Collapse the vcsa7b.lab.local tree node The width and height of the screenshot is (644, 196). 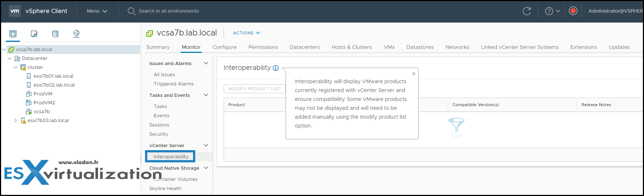[4, 50]
